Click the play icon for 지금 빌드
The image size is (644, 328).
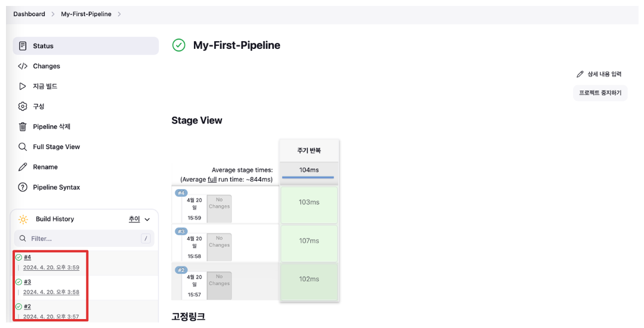pos(23,86)
